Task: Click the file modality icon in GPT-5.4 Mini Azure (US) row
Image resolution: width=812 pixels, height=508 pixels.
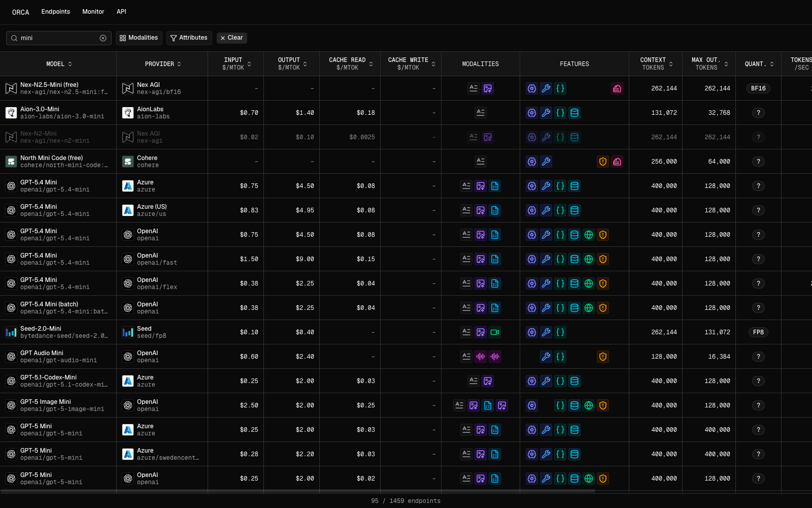Action: 495,210
